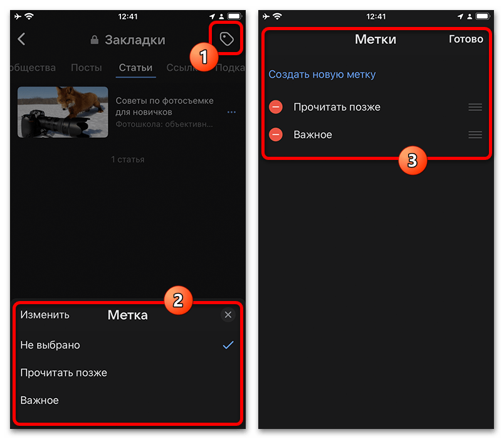
Task: Grab the reorder handle next to Прочитать позже
Action: 475,107
